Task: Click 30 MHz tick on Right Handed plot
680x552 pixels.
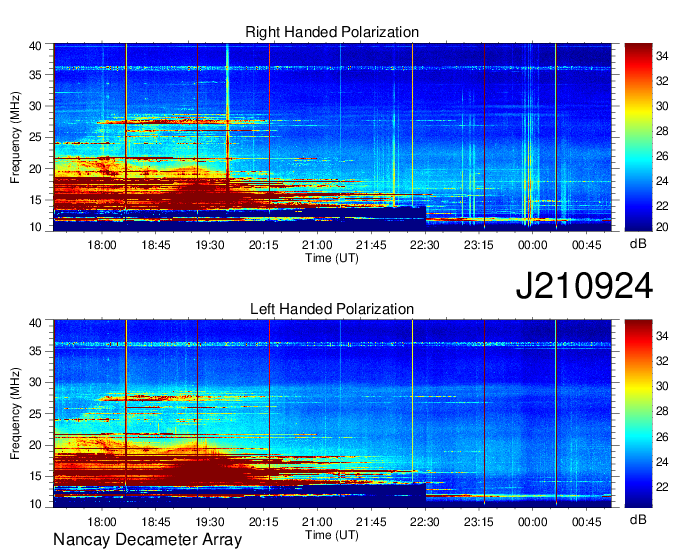Action: pyautogui.click(x=35, y=106)
